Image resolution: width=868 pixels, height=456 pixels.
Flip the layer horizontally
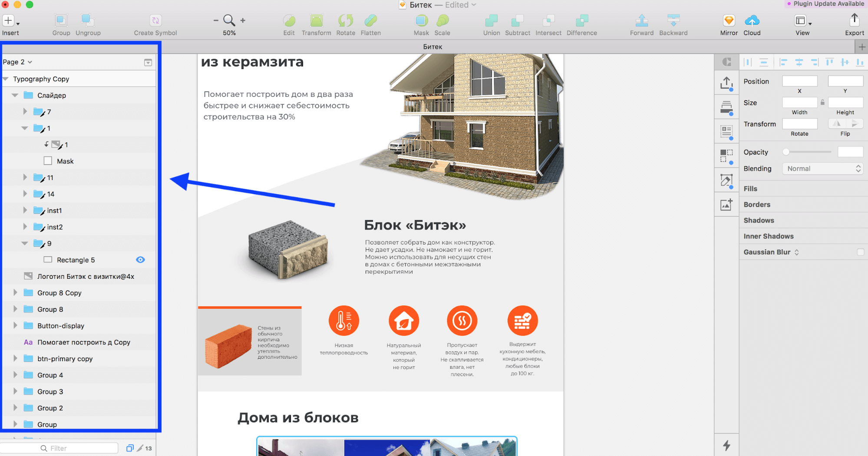tap(837, 124)
